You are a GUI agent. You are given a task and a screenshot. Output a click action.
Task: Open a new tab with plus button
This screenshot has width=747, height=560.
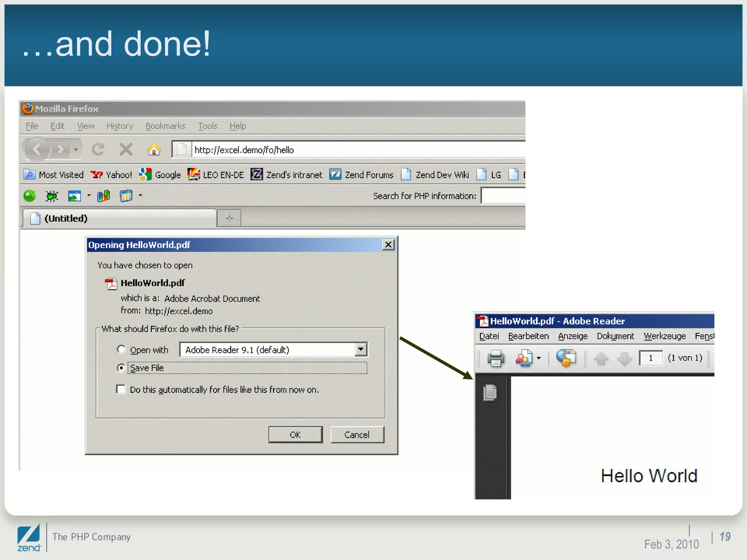click(x=229, y=218)
